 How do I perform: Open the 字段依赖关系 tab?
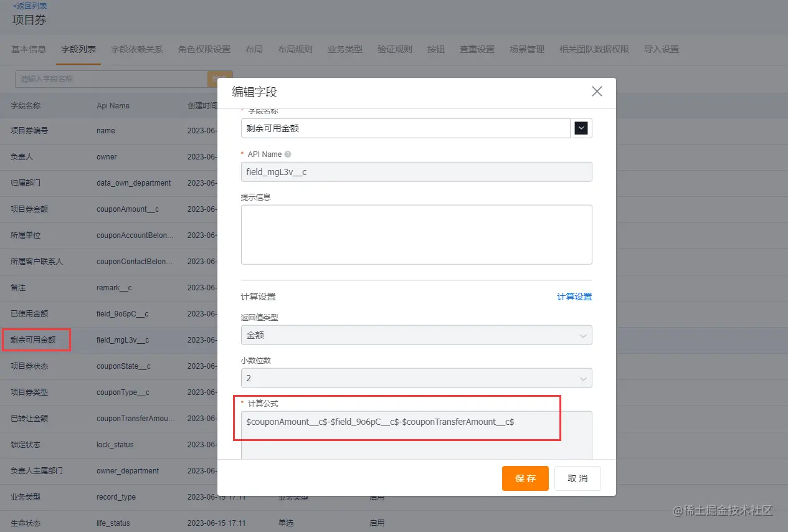point(137,49)
